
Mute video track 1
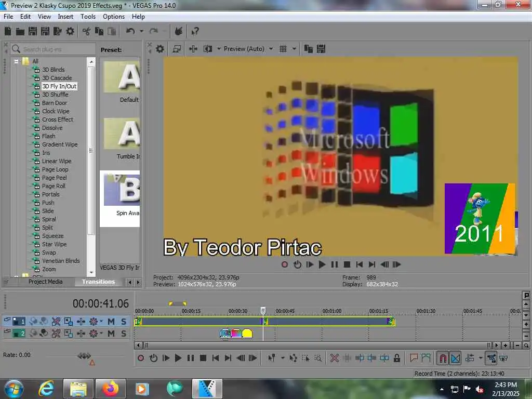click(111, 321)
